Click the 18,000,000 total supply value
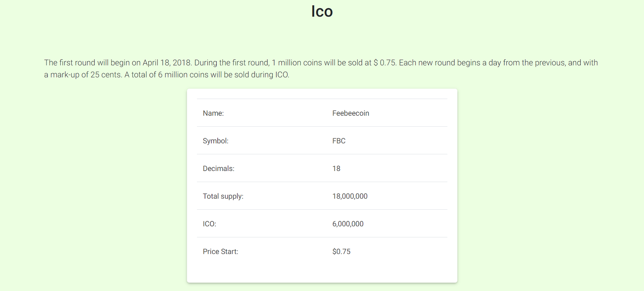Image resolution: width=644 pixels, height=291 pixels. click(x=350, y=196)
